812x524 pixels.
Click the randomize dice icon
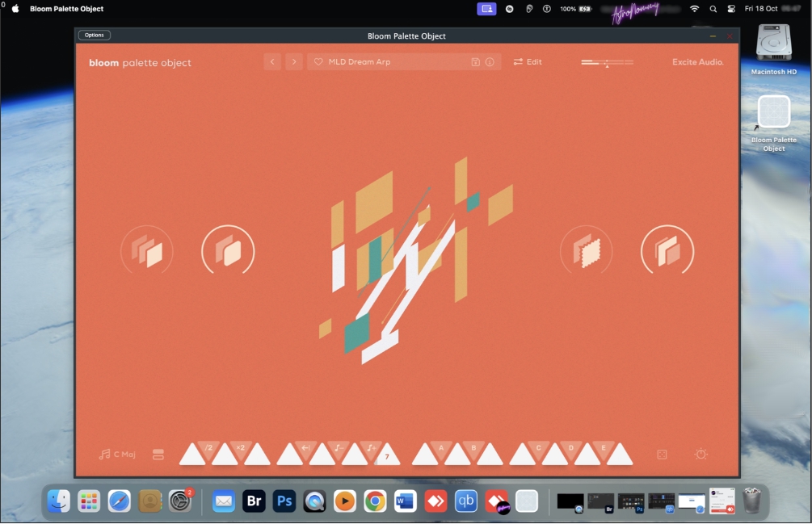tap(662, 455)
